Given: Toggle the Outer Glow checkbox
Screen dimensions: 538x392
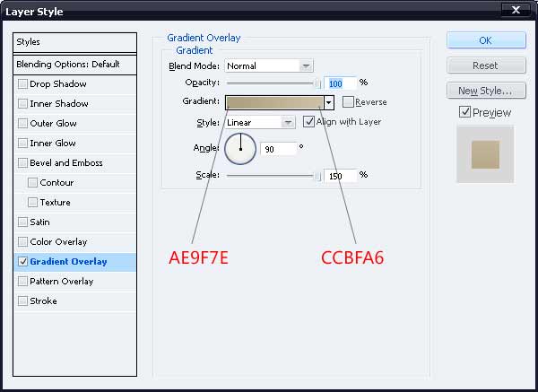Looking at the screenshot, I should [x=22, y=123].
